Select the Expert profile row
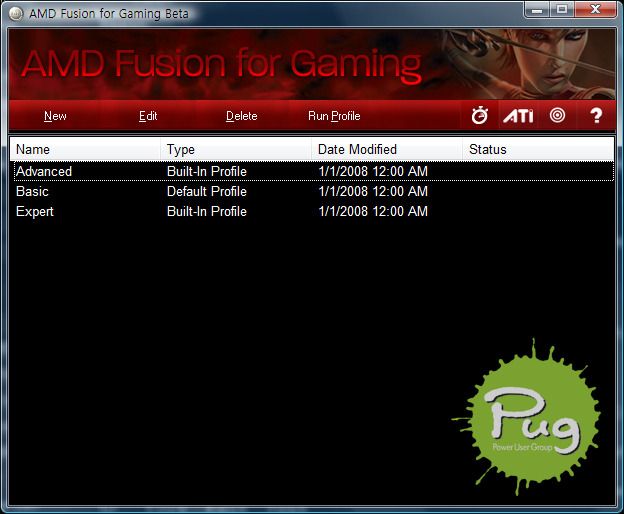Screen dimensions: 624x514 (314, 211)
